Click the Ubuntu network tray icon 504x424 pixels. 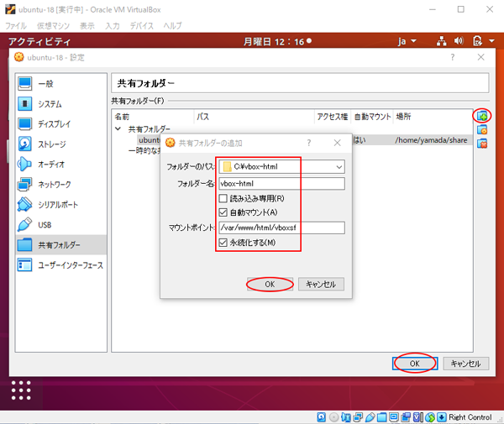tap(441, 41)
